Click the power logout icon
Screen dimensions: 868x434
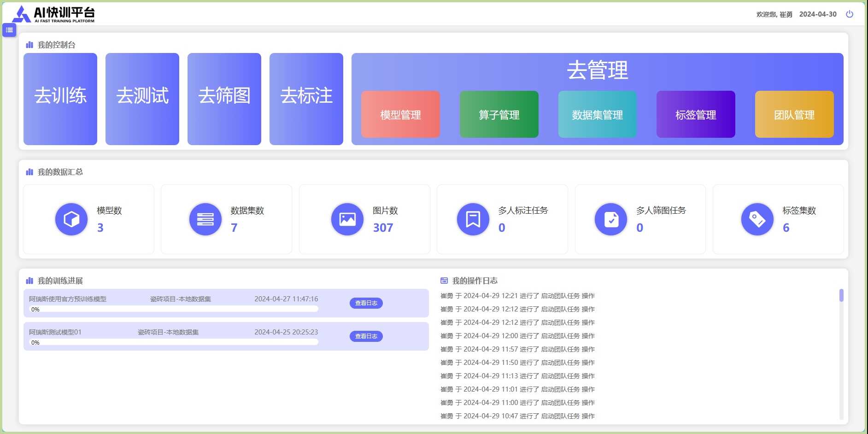click(849, 14)
